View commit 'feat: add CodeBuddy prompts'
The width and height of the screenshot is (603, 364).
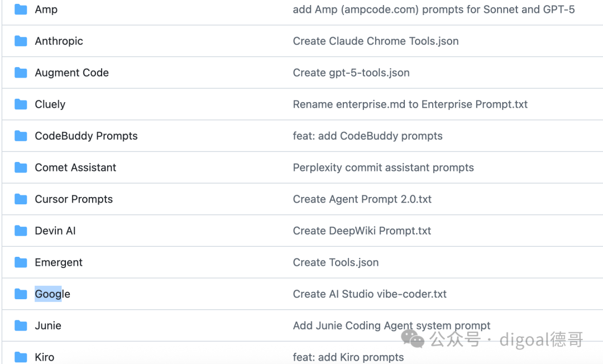[x=367, y=136]
